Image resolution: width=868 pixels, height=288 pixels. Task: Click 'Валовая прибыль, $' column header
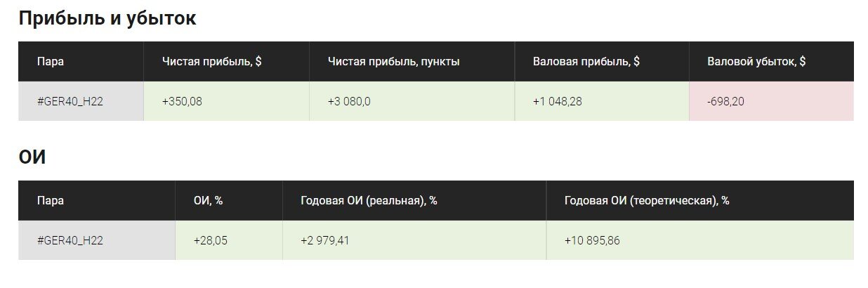click(x=586, y=62)
